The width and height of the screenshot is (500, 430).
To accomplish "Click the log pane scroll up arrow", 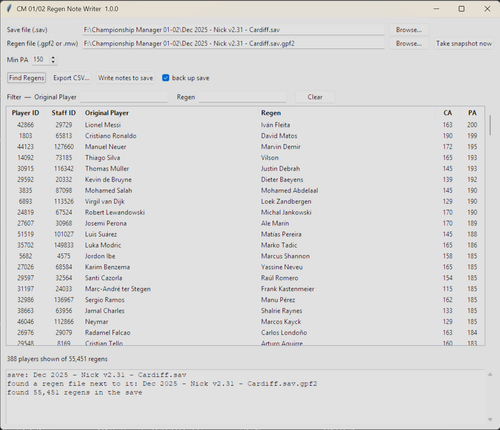I will tap(490, 375).
